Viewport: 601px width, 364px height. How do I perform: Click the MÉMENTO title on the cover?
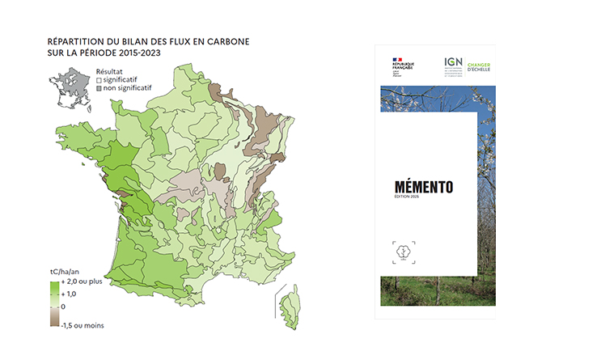(x=424, y=187)
